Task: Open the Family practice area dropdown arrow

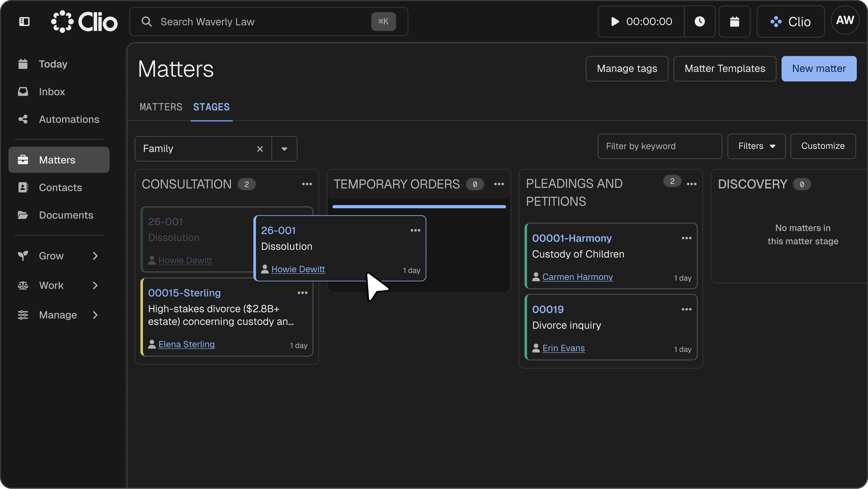Action: point(284,149)
